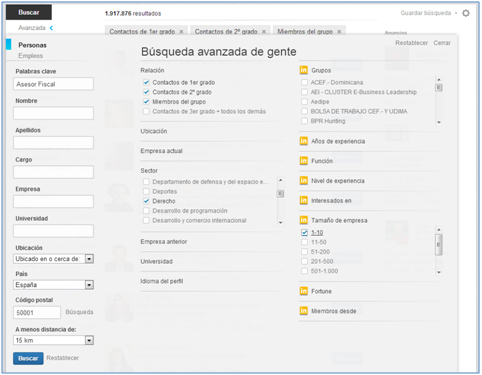482x375 pixels.
Task: Select the Personas search category
Action: (x=32, y=45)
